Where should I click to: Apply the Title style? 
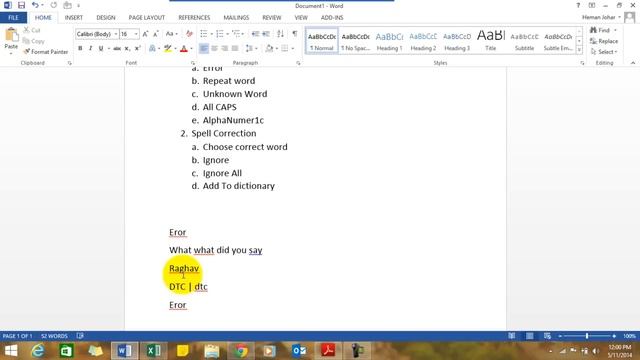491,41
